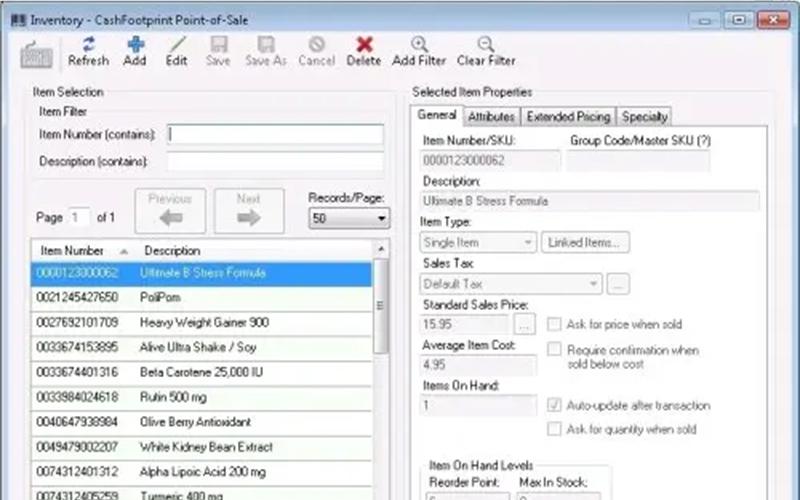Switch to the Attributes tab

(491, 117)
